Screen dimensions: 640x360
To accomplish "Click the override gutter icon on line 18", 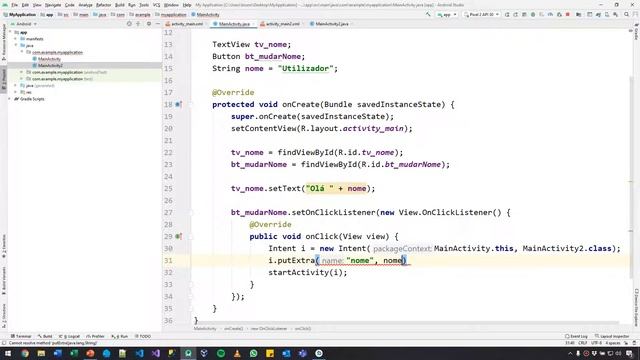I will coord(178,104).
